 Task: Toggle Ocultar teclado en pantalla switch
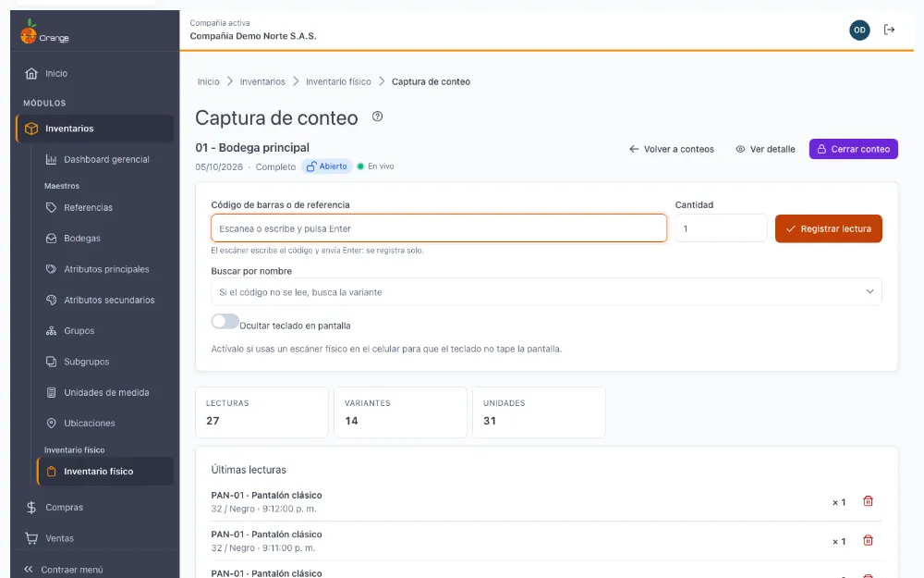click(x=225, y=322)
